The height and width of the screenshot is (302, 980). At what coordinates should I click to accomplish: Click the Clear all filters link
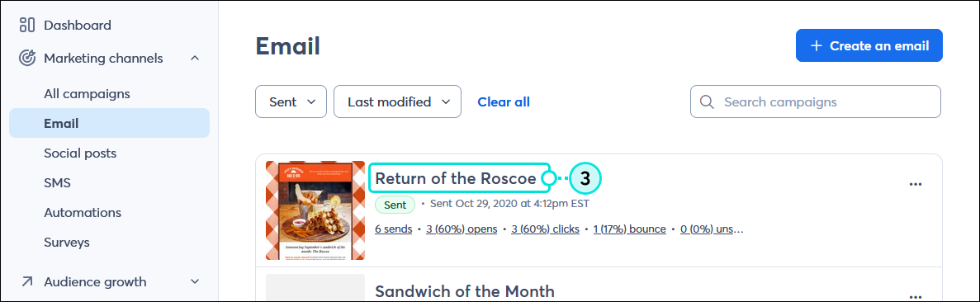[504, 102]
